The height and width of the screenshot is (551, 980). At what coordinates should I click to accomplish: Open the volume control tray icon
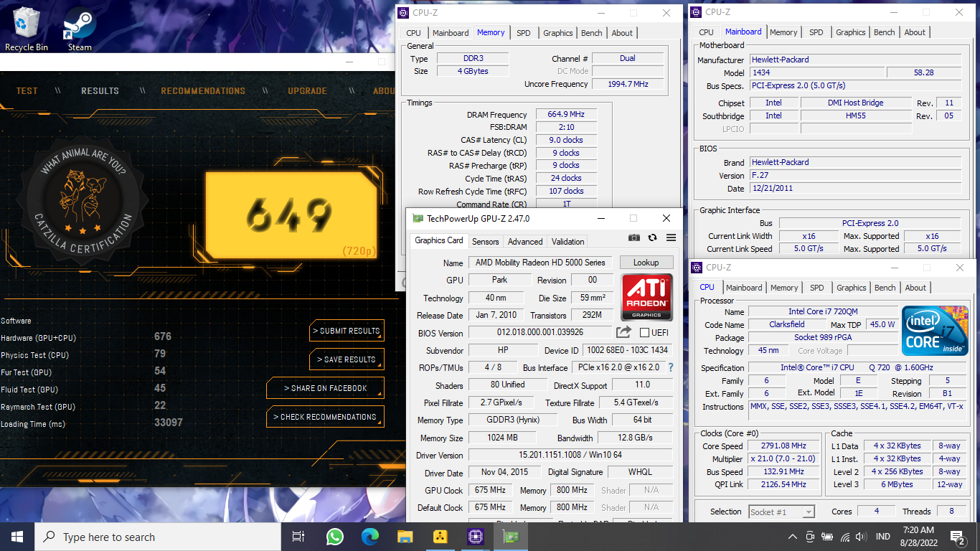coord(861,537)
